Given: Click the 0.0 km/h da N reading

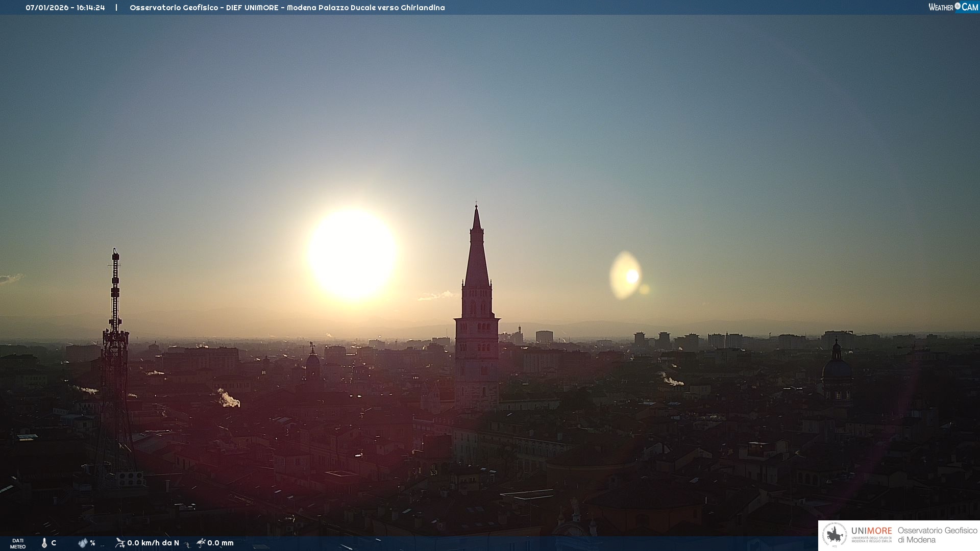Looking at the screenshot, I should point(153,543).
